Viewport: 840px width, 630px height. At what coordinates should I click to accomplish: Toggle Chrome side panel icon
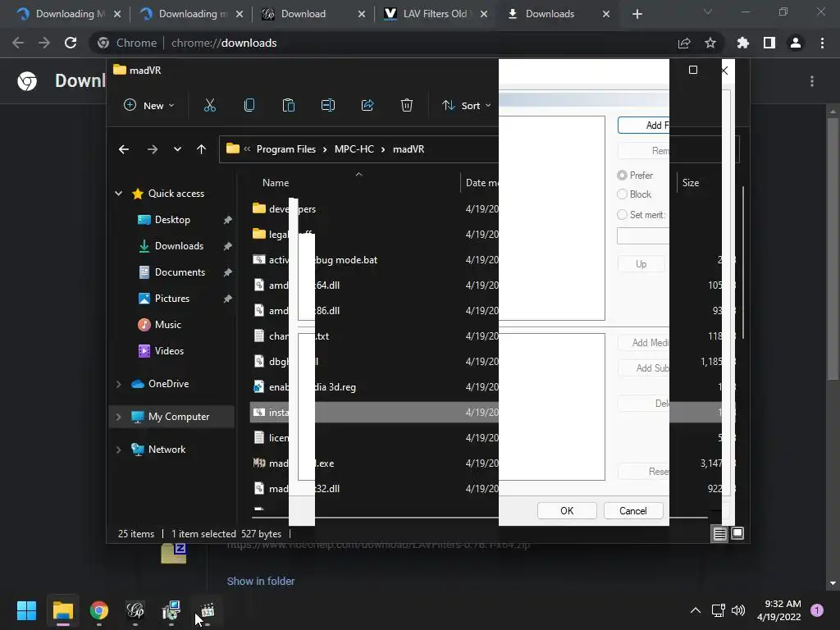click(x=769, y=43)
